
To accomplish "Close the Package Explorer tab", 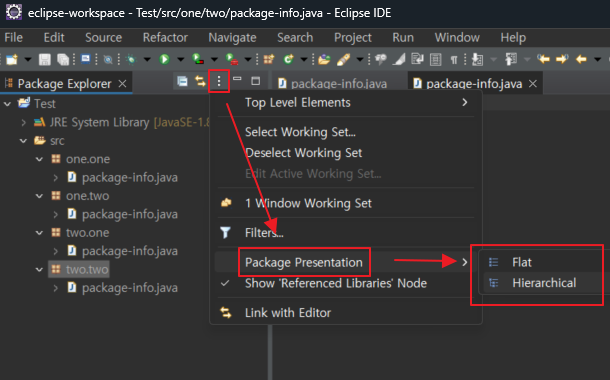I will tap(122, 84).
